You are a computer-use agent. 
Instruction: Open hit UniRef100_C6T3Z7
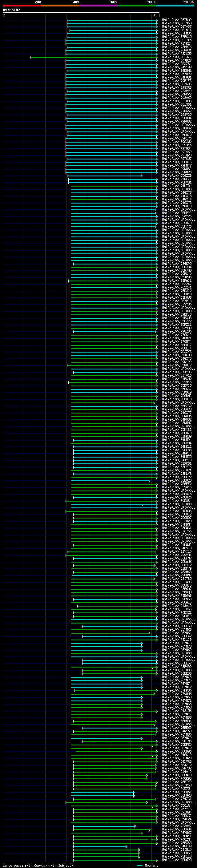click(x=176, y=57)
